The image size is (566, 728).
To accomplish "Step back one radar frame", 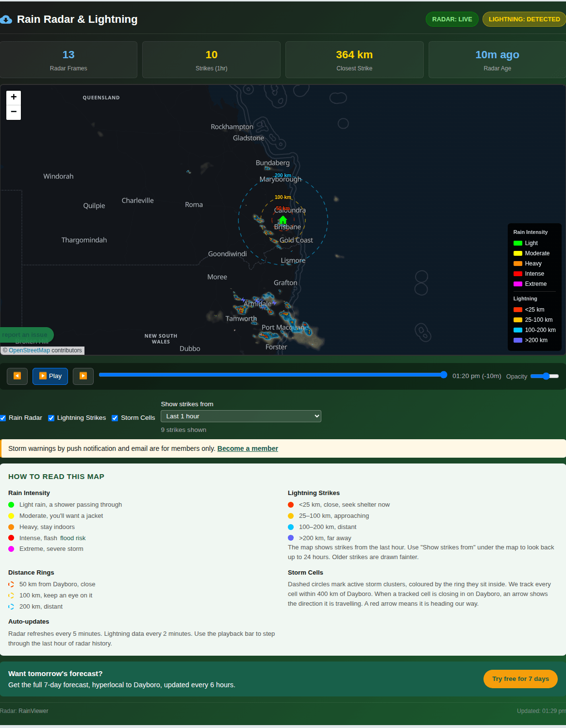I will (17, 376).
